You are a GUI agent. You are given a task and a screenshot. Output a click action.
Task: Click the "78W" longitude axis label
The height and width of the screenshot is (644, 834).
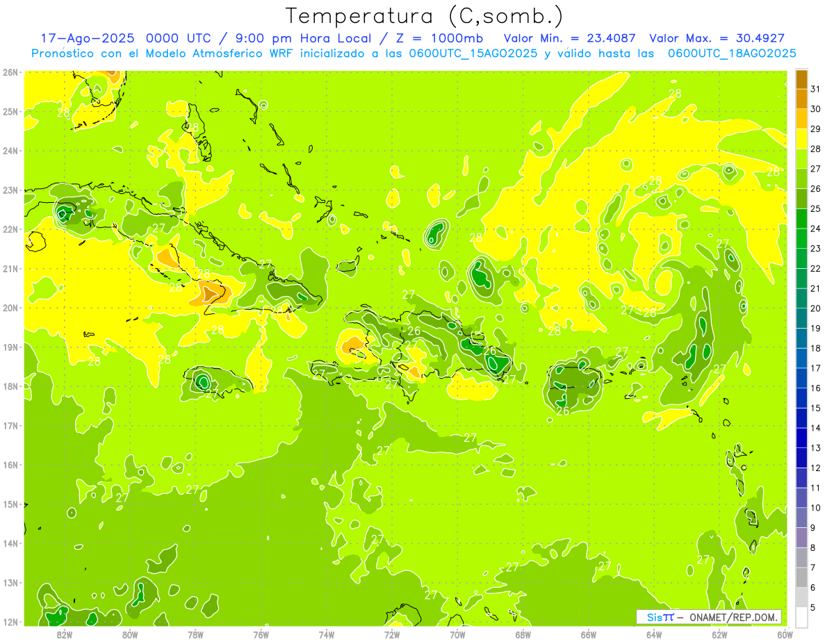click(195, 634)
